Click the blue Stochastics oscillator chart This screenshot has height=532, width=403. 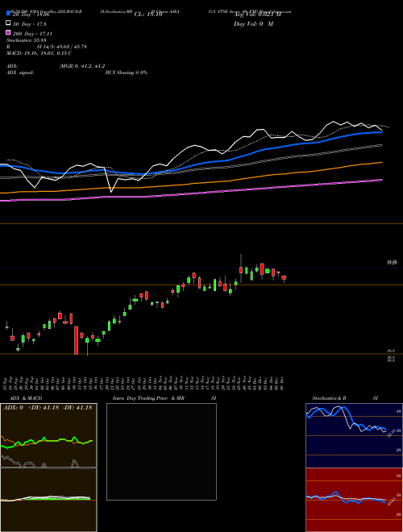[x=354, y=435]
